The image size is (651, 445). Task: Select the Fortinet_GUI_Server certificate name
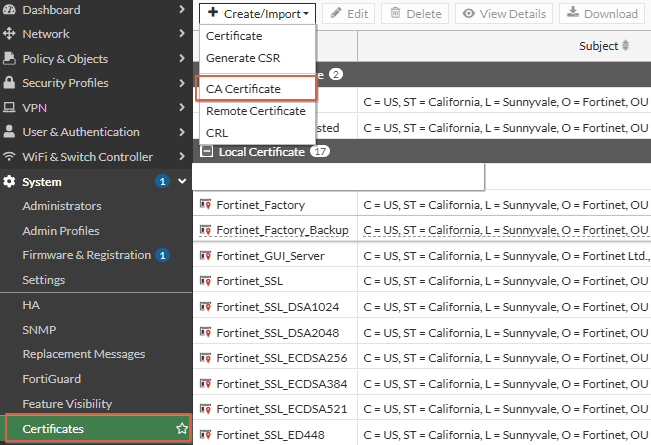click(270, 256)
